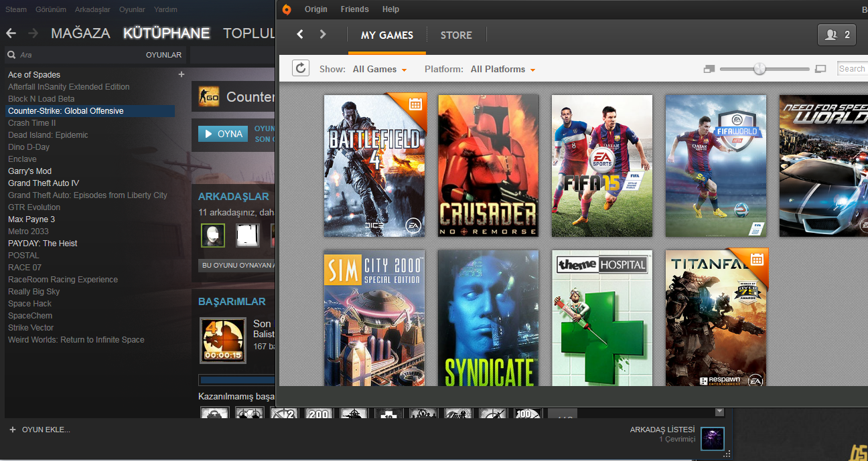Select SpaceChem in Steam list
Screen dimensions: 868x461
[x=30, y=316]
